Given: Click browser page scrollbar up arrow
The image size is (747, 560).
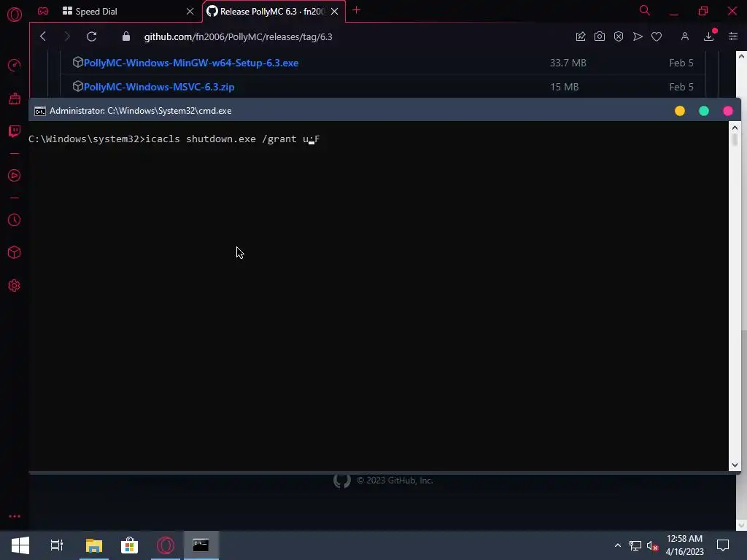Looking at the screenshot, I should click(x=741, y=56).
